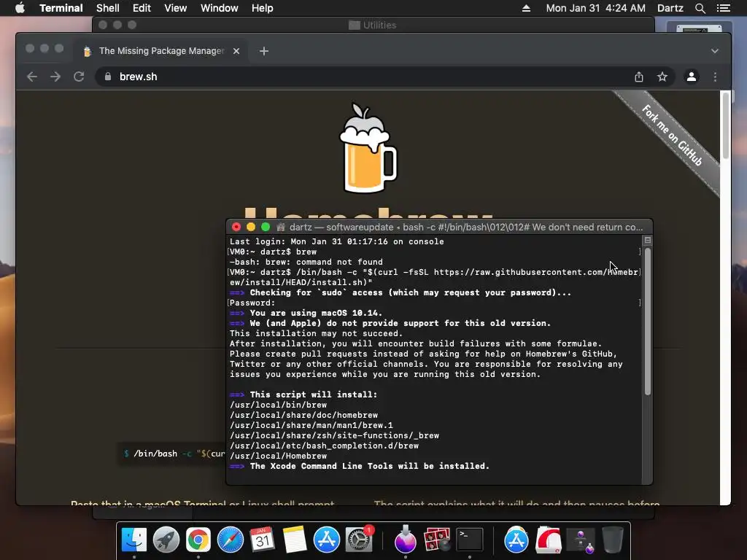Viewport: 747px width, 560px height.
Task: Click the Homebrew beer mug logo
Action: 368,147
